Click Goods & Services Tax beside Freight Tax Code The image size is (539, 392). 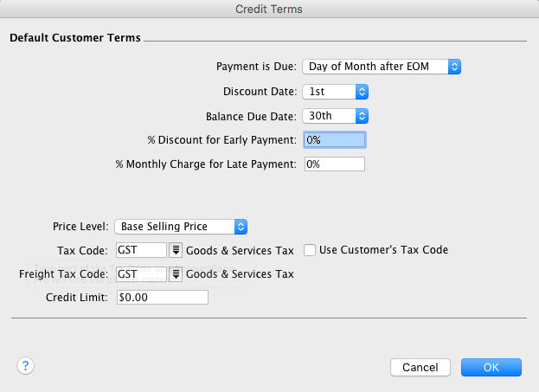[240, 274]
